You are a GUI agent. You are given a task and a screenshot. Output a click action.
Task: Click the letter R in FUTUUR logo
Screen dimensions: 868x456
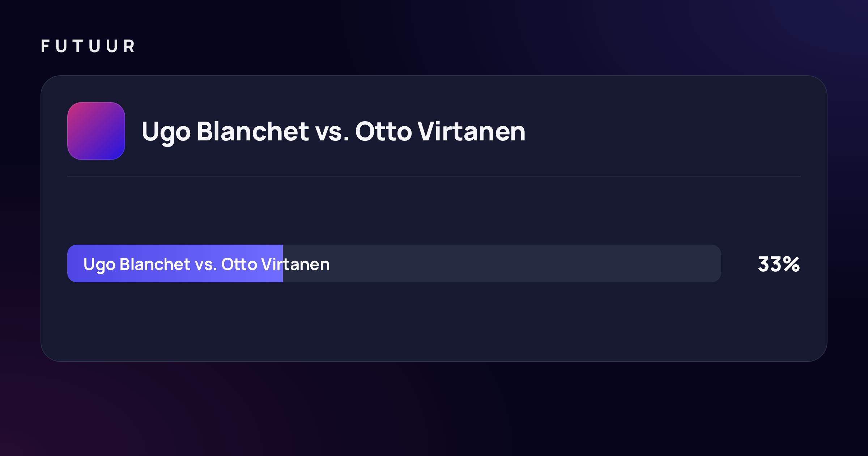(129, 46)
